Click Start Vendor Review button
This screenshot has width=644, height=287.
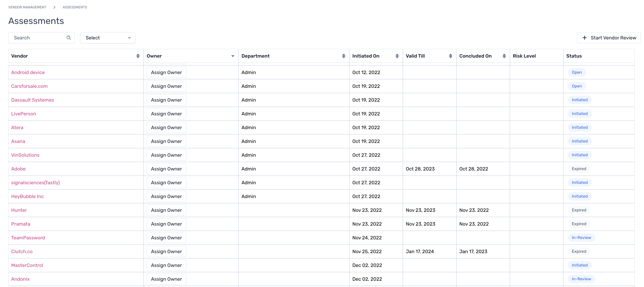[609, 38]
